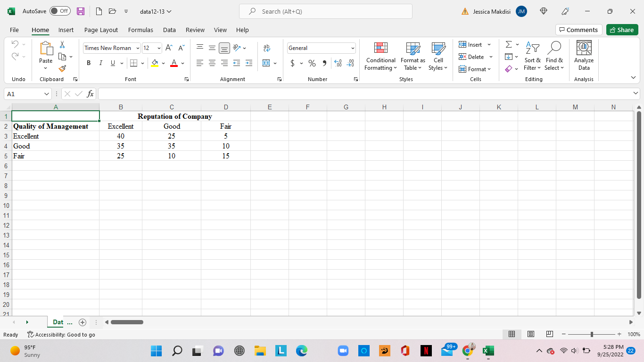Open Analyze Data tool

click(584, 55)
